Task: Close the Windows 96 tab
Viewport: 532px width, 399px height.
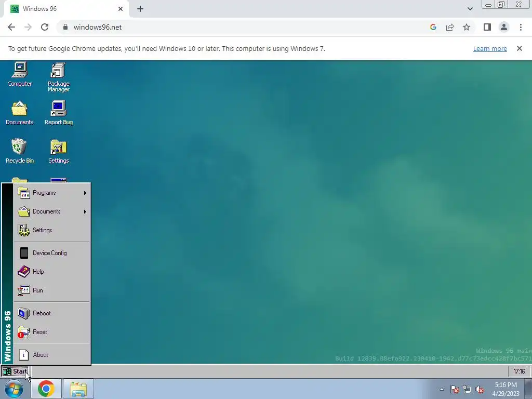Action: [121, 9]
